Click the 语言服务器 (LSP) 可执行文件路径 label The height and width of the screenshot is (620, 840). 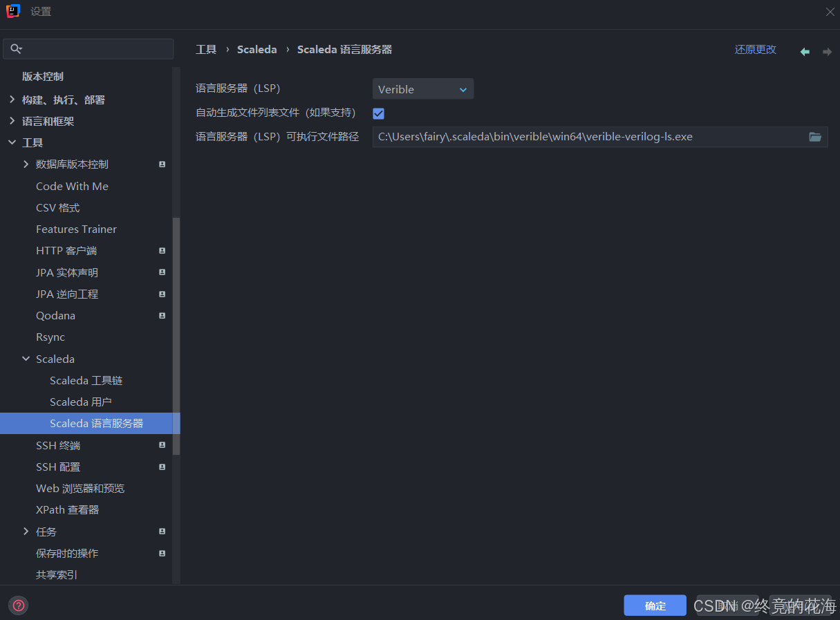click(x=277, y=137)
